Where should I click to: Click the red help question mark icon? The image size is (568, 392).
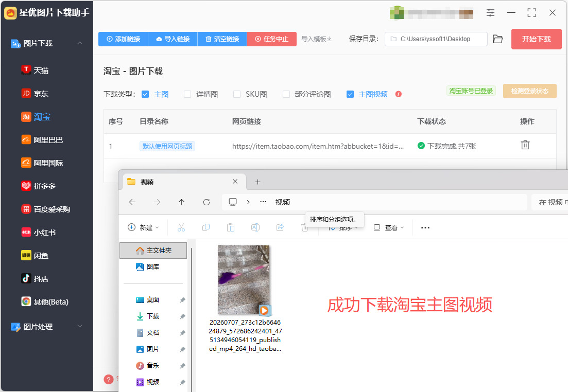[109, 379]
